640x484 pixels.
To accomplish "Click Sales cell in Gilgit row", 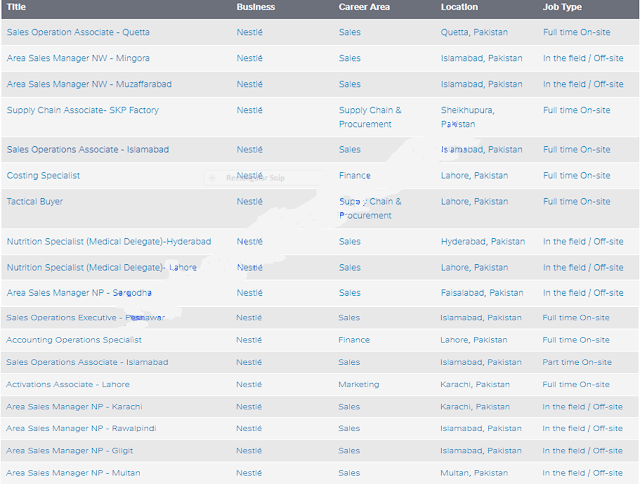I will (349, 451).
